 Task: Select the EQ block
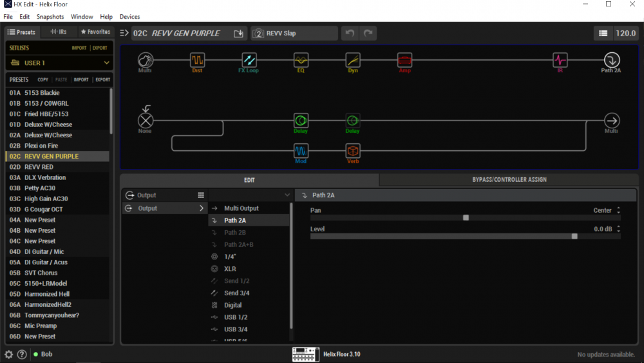coord(301,60)
